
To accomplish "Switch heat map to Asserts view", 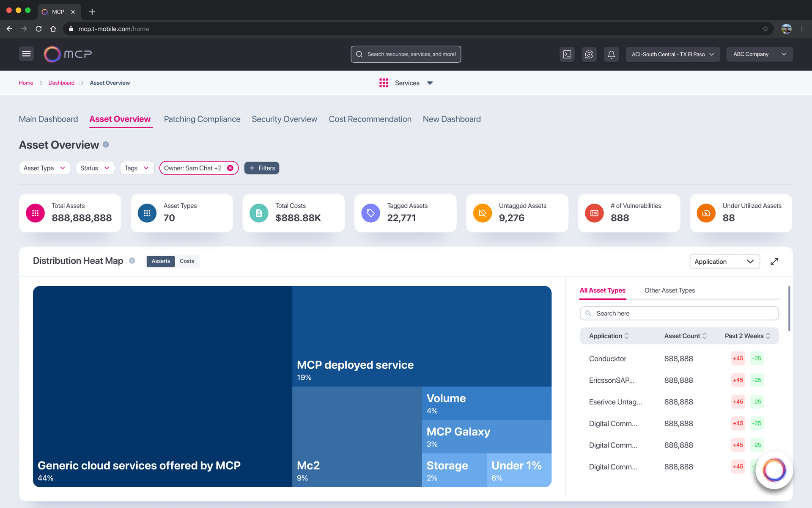I will click(x=161, y=261).
